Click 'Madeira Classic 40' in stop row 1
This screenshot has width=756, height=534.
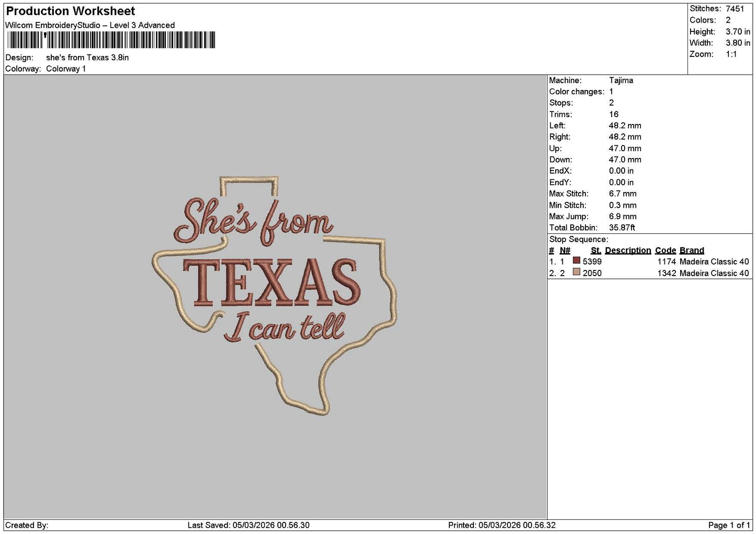[714, 262]
